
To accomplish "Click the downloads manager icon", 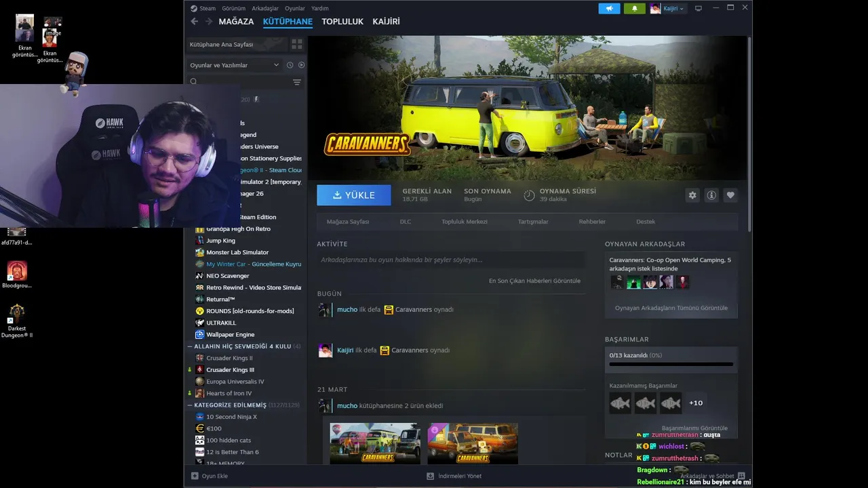I will (x=430, y=476).
